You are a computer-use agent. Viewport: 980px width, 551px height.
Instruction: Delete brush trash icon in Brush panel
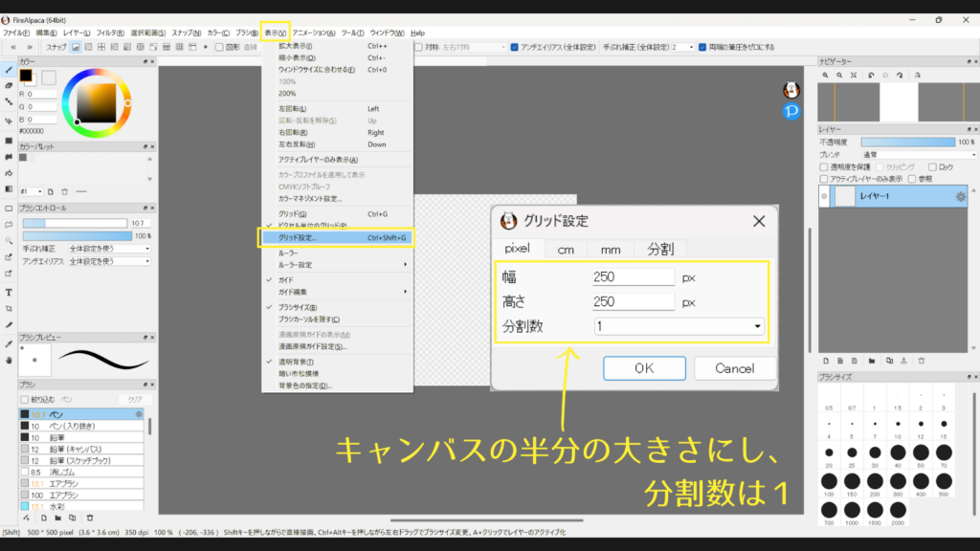[90, 518]
